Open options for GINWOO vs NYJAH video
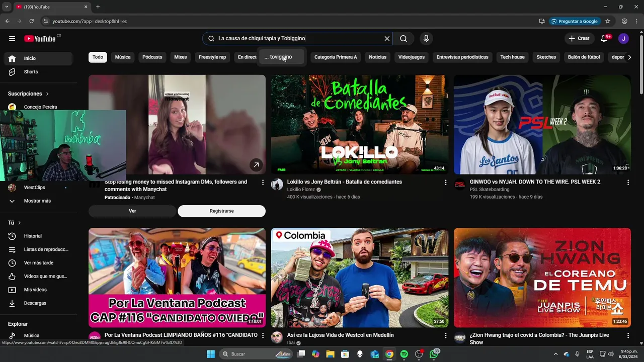The width and height of the screenshot is (644, 362). 628,183
